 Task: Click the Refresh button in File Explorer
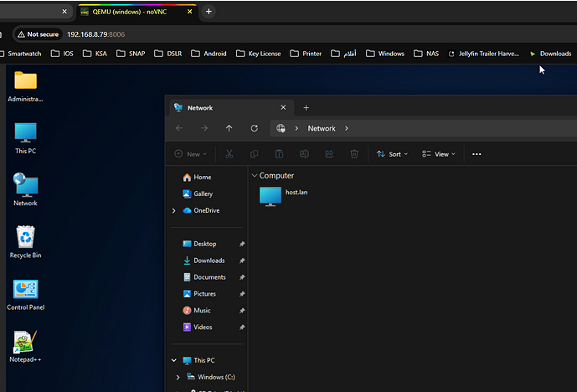tap(254, 128)
